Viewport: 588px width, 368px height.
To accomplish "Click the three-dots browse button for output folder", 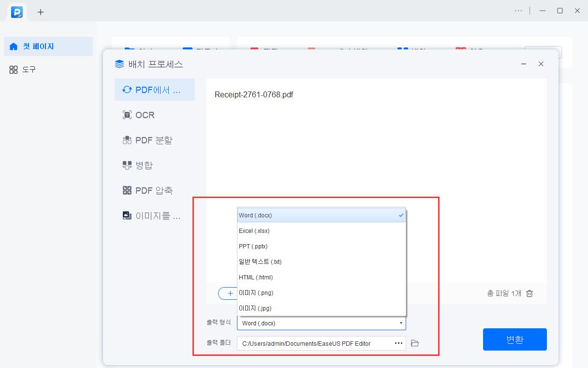I will coord(399,343).
